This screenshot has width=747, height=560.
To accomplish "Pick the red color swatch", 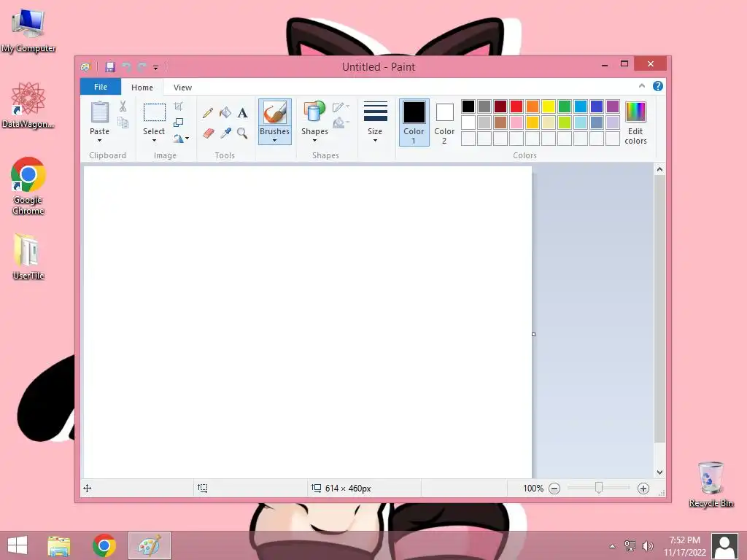I will coord(516,106).
